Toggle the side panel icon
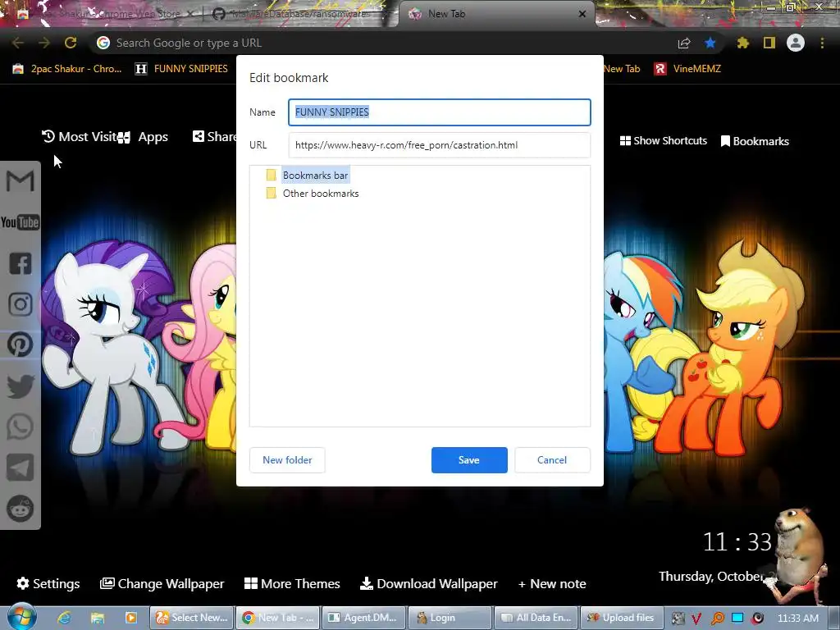 pos(769,43)
